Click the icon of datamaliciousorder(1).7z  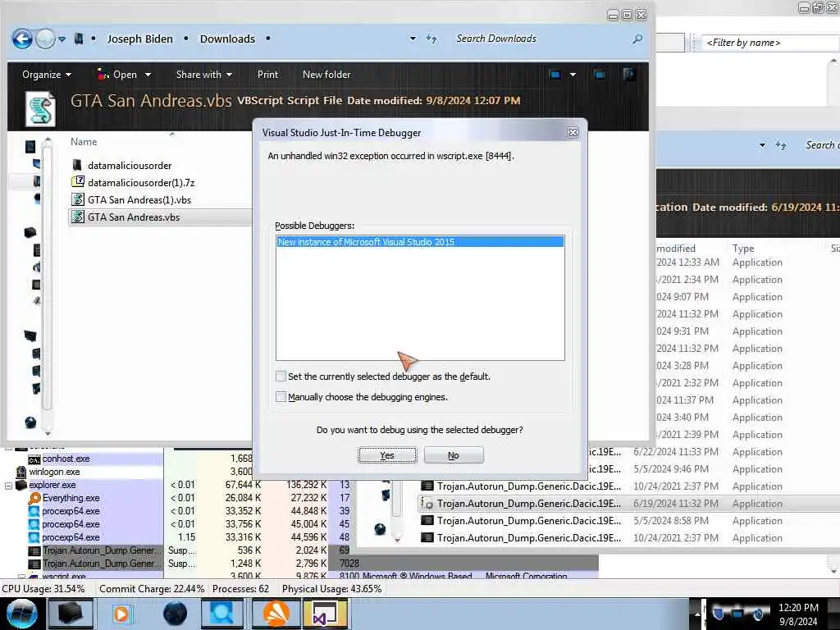(x=78, y=181)
